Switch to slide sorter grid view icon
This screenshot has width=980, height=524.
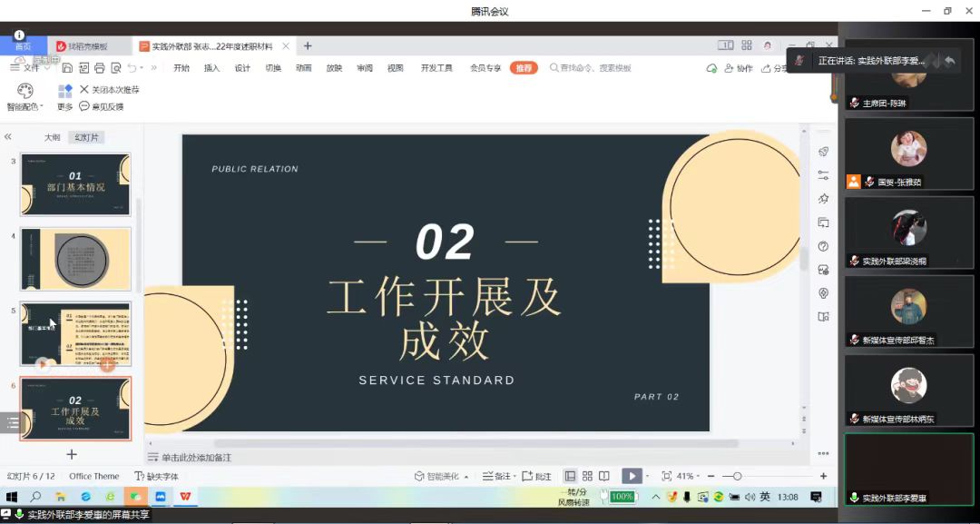tap(587, 476)
